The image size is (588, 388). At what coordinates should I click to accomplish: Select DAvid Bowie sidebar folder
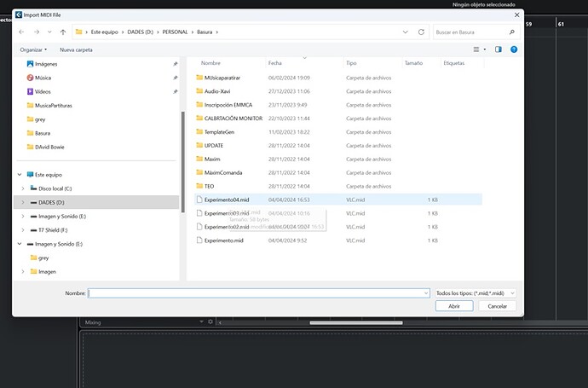46,147
